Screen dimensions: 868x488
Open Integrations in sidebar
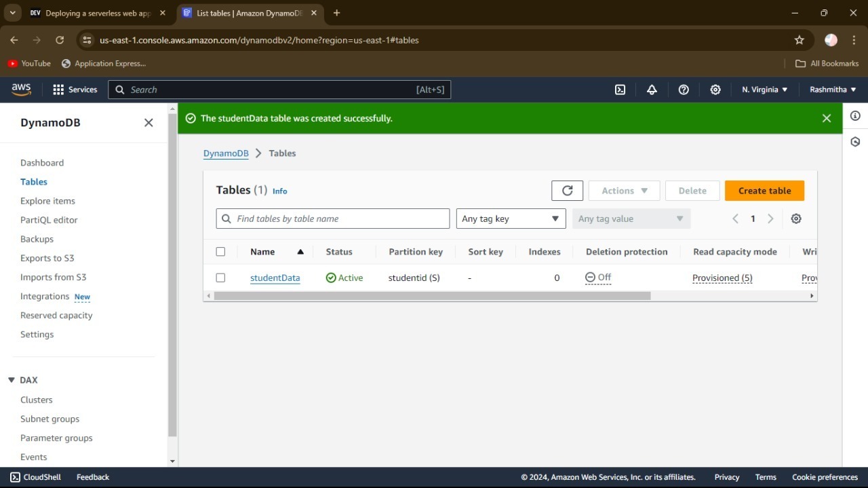[x=45, y=296]
